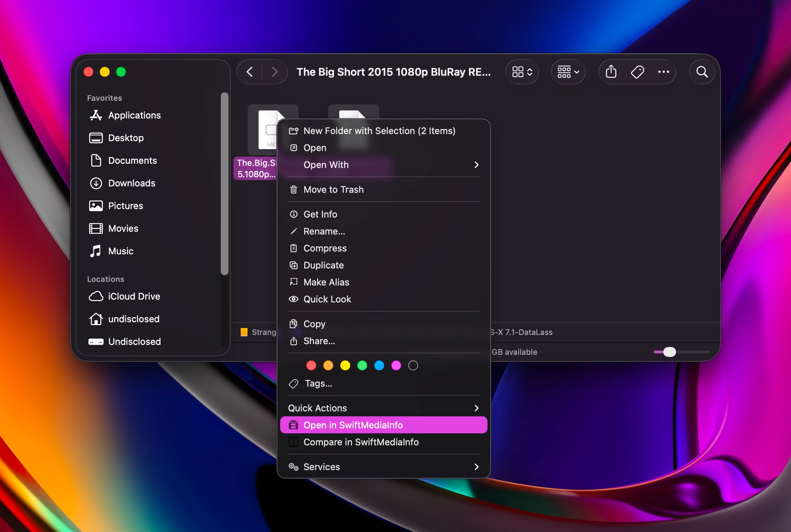The width and height of the screenshot is (791, 532).
Task: Click the Tag toolbar icon
Action: point(637,72)
